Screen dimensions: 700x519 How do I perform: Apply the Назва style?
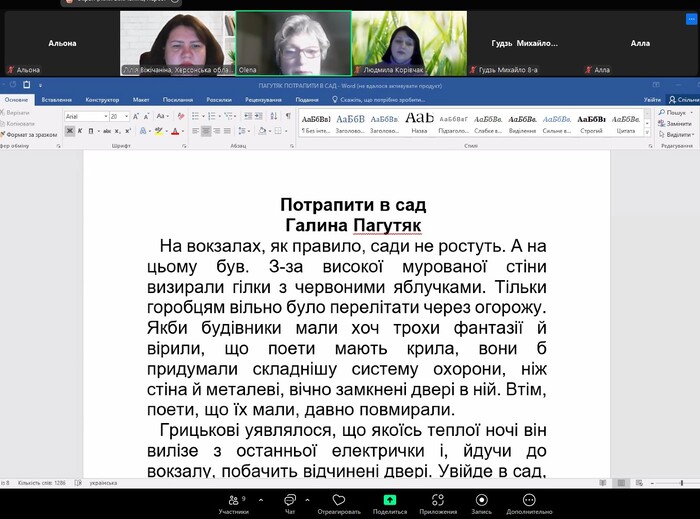pos(419,123)
